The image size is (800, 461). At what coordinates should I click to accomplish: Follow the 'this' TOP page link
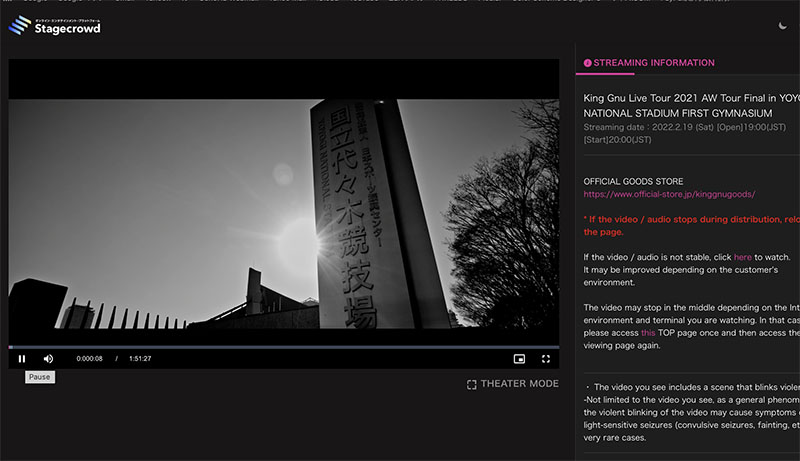648,332
